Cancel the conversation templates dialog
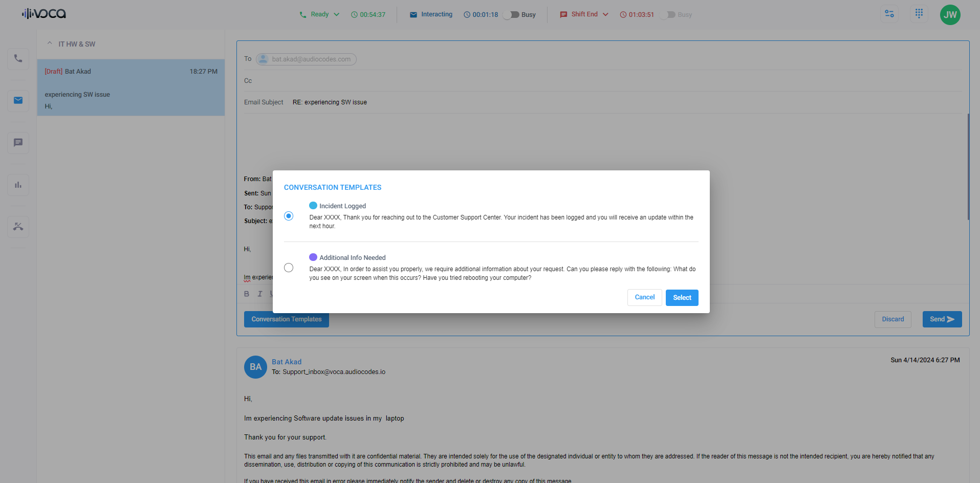The width and height of the screenshot is (980, 483). (644, 297)
